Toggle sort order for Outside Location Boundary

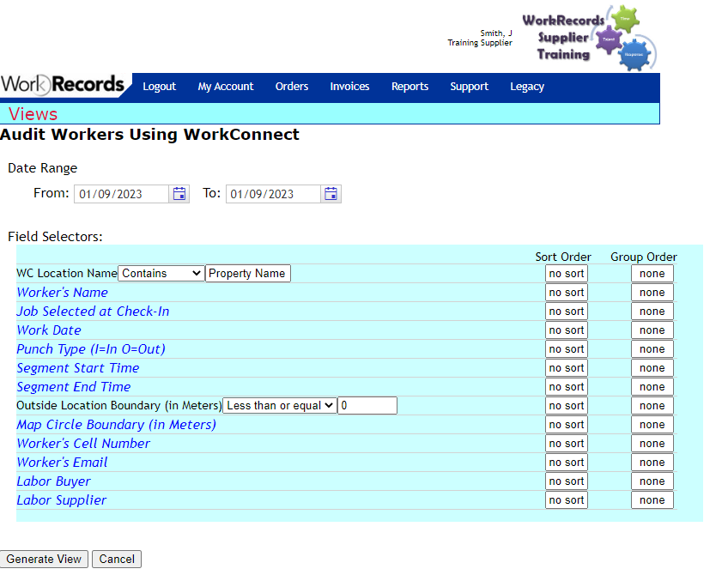click(x=567, y=406)
